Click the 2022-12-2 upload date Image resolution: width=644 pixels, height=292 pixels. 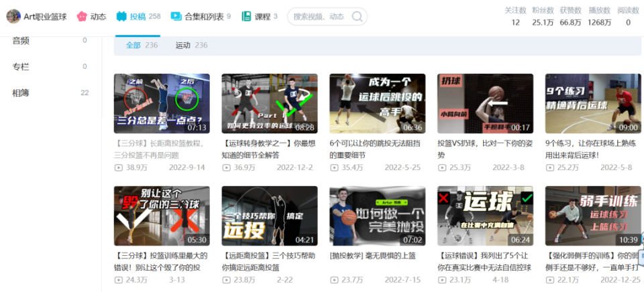click(295, 167)
